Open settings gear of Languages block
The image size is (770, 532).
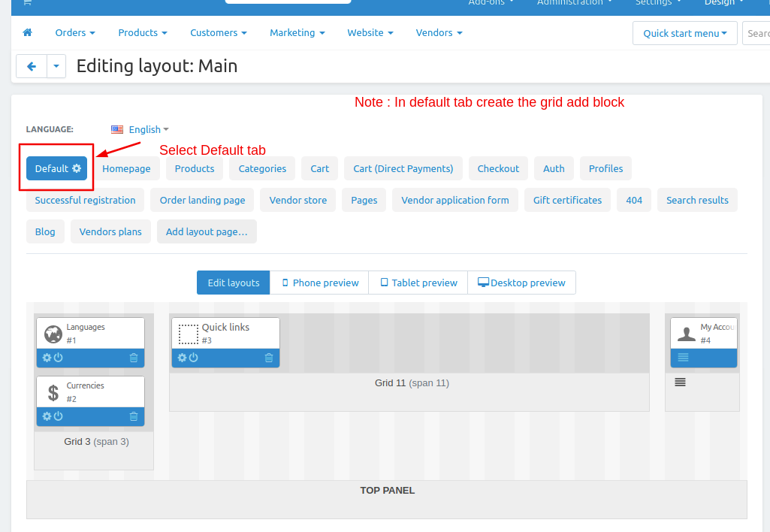tap(47, 358)
